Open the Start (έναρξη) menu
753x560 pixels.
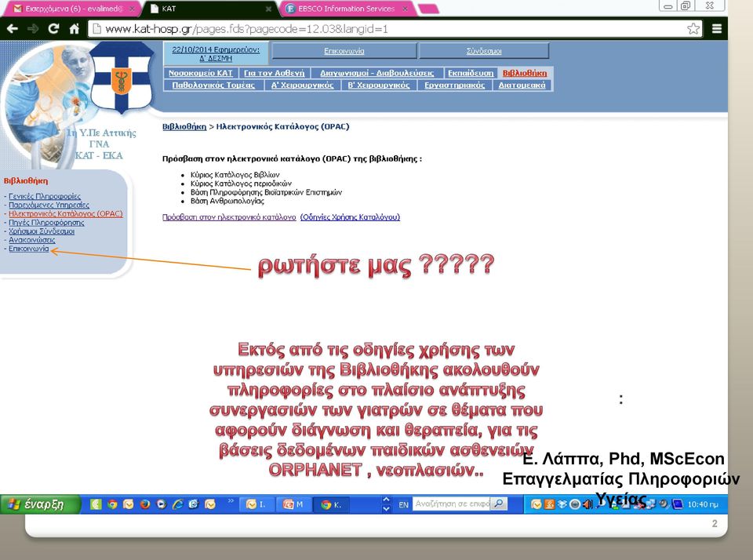click(x=39, y=504)
